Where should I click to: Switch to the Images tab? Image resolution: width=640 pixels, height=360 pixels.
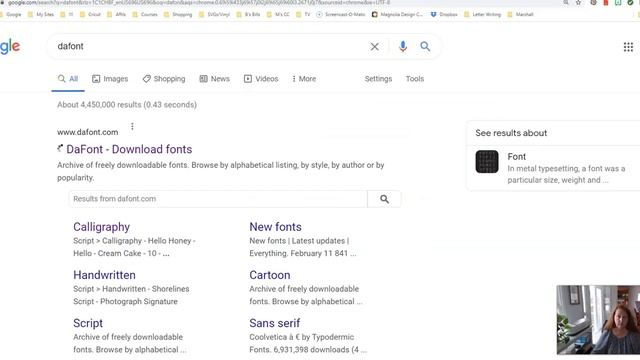click(x=110, y=79)
